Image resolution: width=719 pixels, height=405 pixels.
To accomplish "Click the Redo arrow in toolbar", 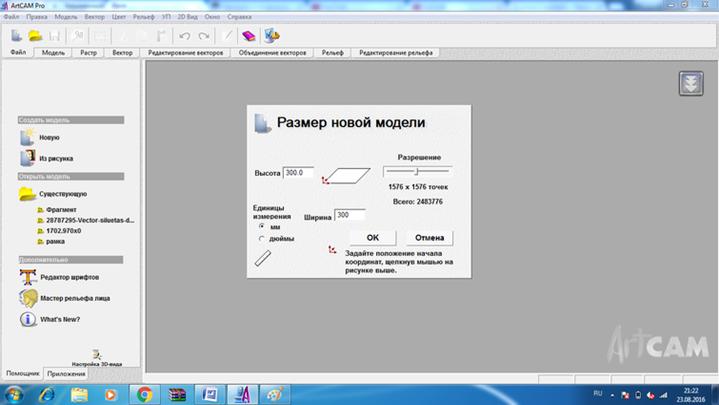I will (x=204, y=36).
